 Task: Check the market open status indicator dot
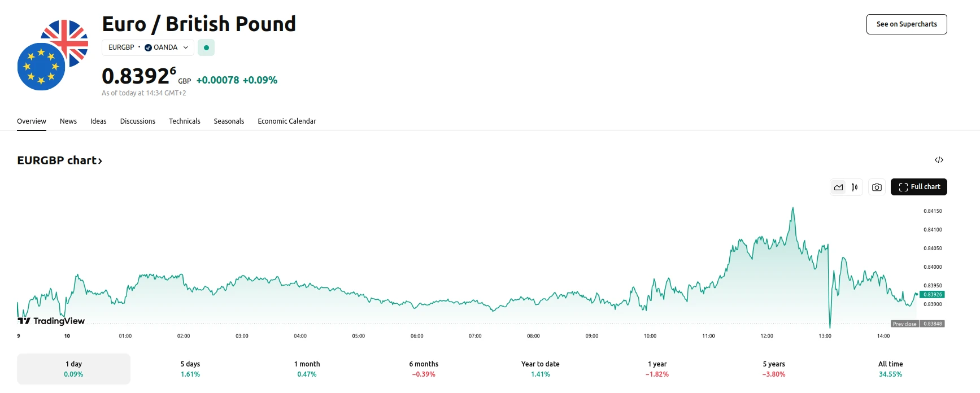click(206, 47)
